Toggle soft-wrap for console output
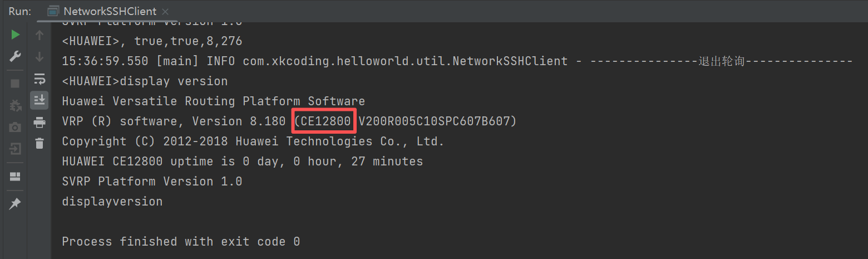The width and height of the screenshot is (868, 259). [x=40, y=79]
